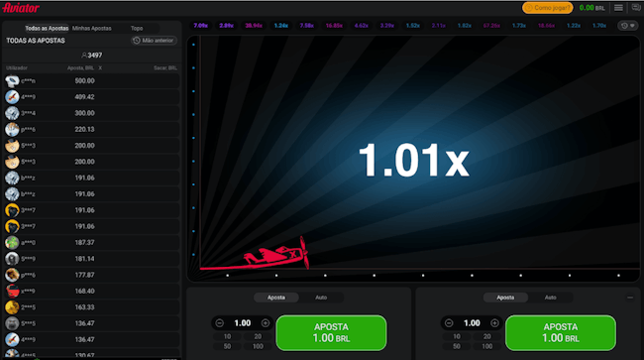
Task: Expand the round history dropdown
Action: [628, 26]
